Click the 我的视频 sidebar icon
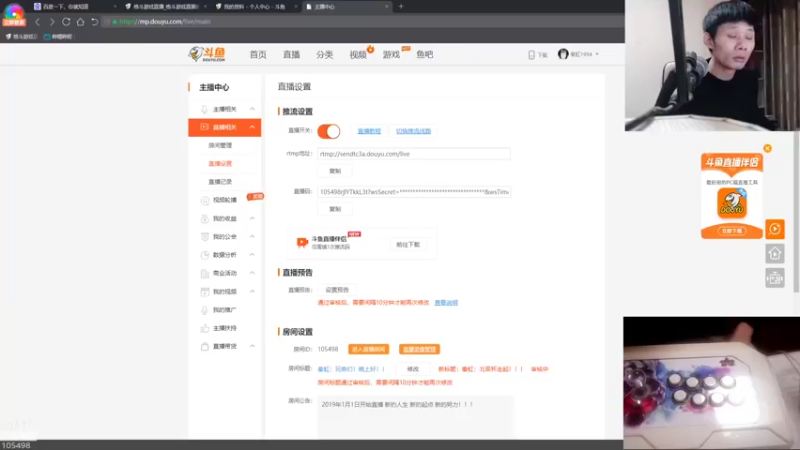The width and height of the screenshot is (800, 450). coord(205,292)
